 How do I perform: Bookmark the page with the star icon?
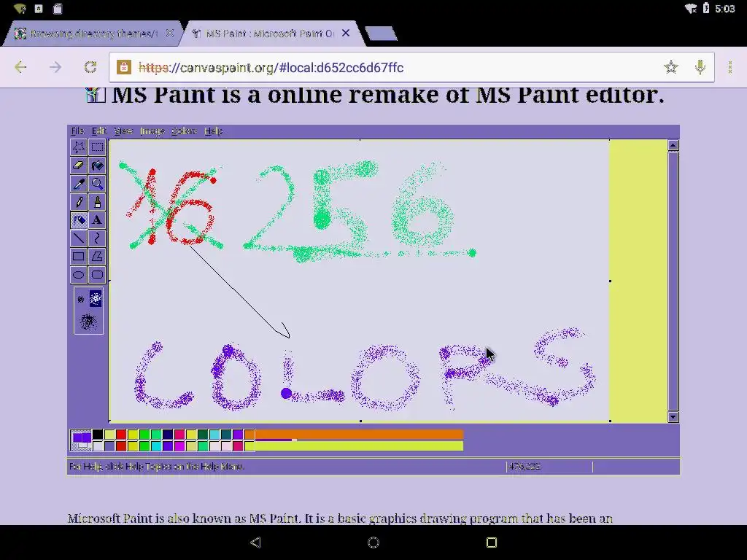click(x=671, y=67)
